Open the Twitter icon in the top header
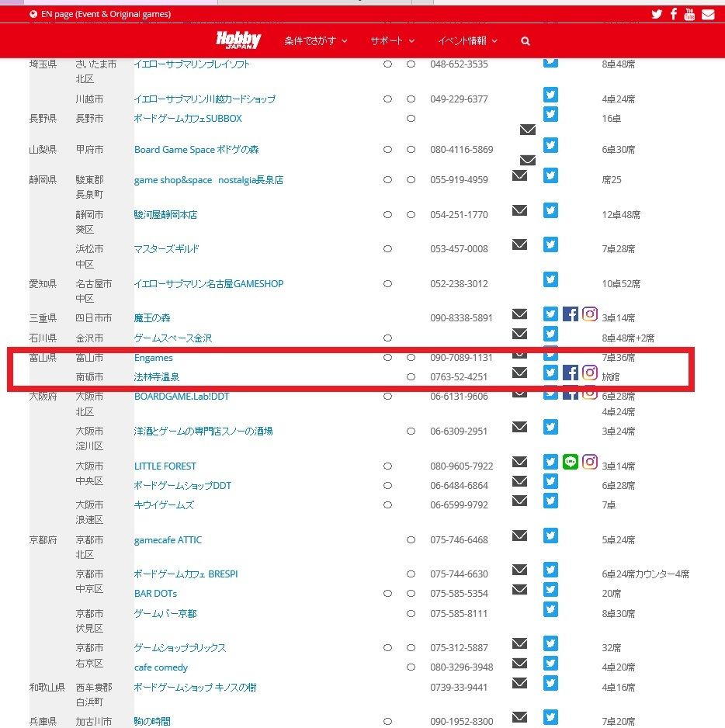The width and height of the screenshot is (725, 728). 657,14
